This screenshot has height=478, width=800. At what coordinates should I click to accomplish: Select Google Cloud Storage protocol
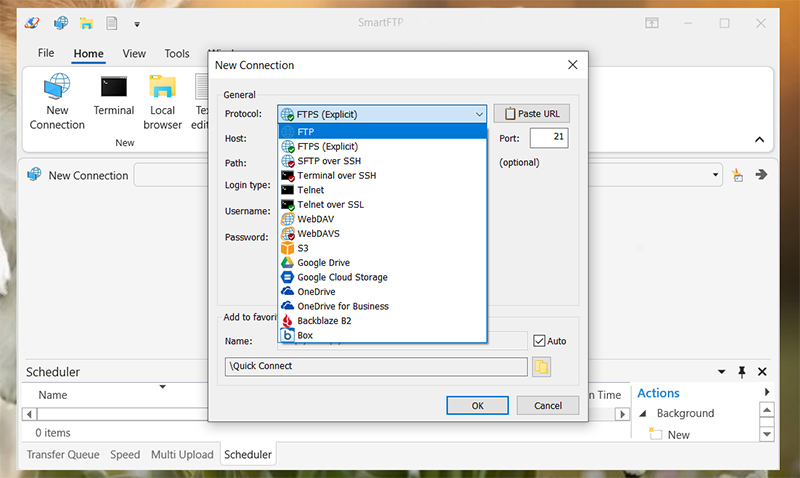(x=383, y=277)
